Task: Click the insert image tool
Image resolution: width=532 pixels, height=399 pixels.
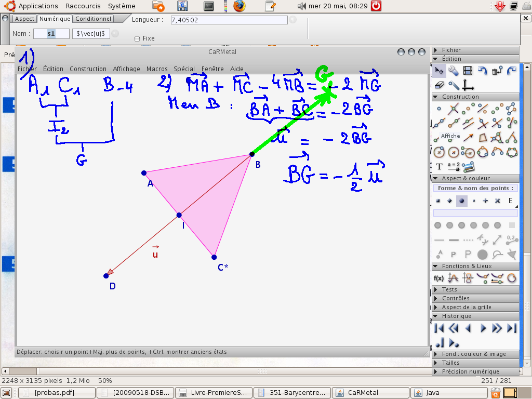Action: click(x=468, y=167)
